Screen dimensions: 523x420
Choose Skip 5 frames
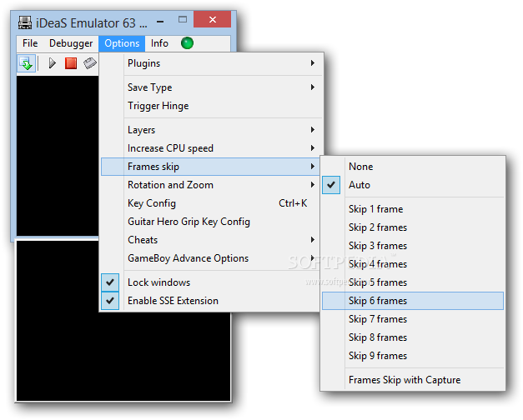(x=413, y=282)
